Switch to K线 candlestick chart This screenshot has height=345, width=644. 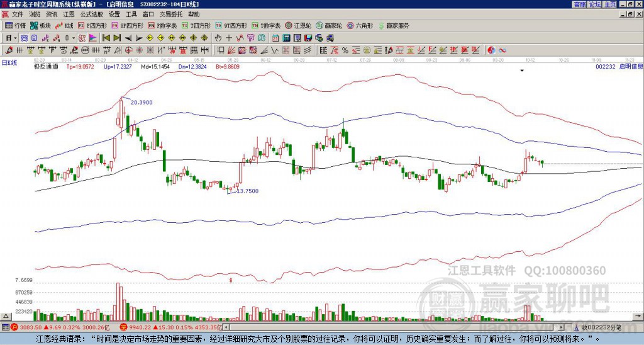point(65,25)
